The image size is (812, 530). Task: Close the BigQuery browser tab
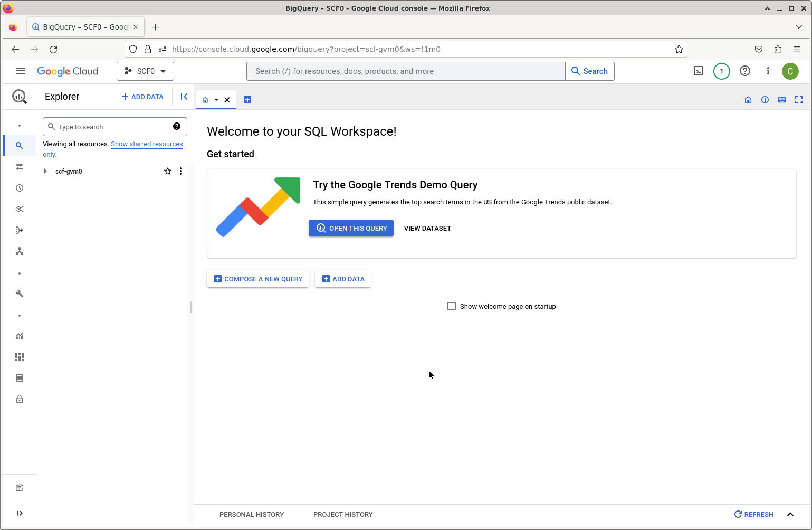[136, 27]
